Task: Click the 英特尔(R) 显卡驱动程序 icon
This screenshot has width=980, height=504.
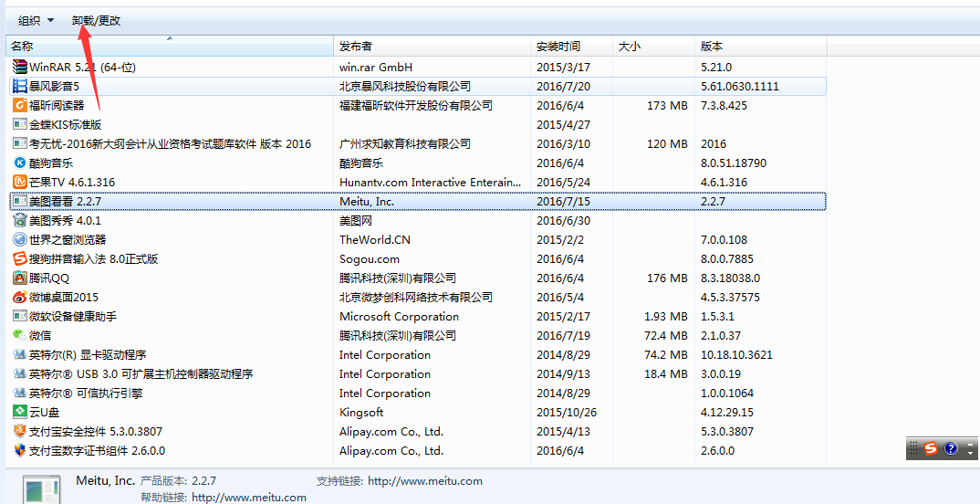Action: coord(20,355)
